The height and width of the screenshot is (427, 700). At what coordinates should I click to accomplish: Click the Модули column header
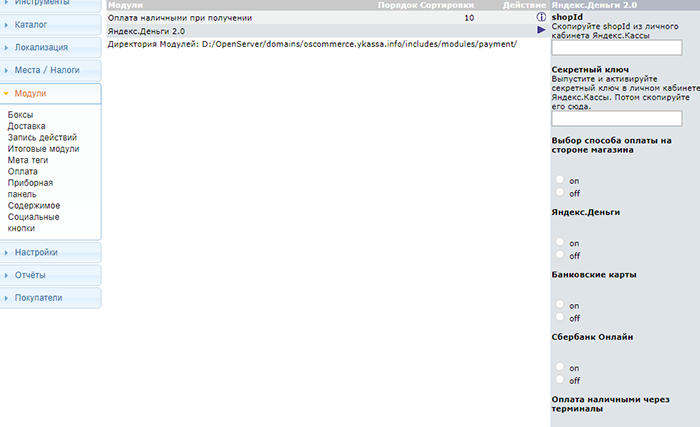(125, 5)
